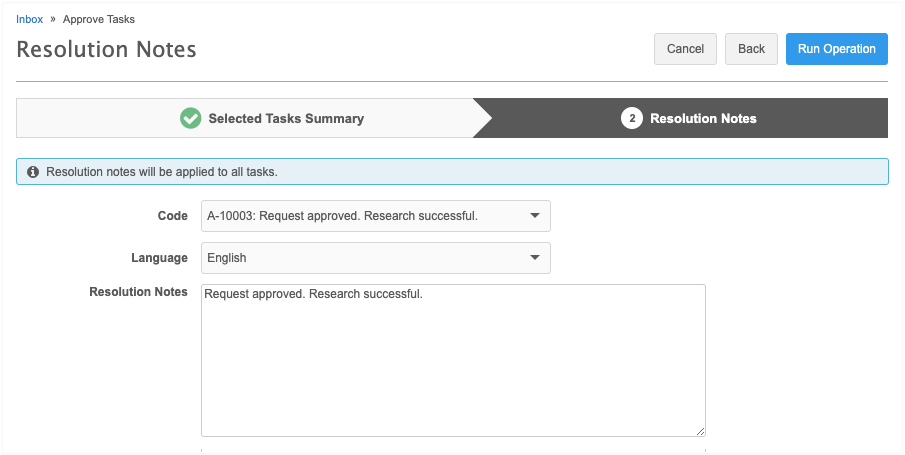
Task: Focus the Resolution Notes text area
Action: (x=453, y=360)
